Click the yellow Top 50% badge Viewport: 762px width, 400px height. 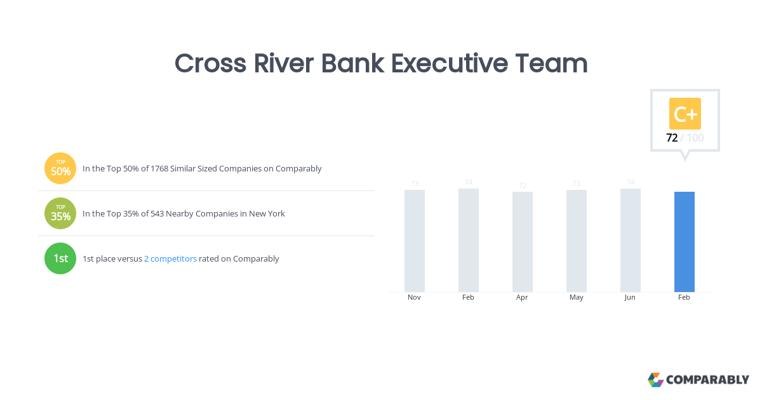tap(60, 168)
